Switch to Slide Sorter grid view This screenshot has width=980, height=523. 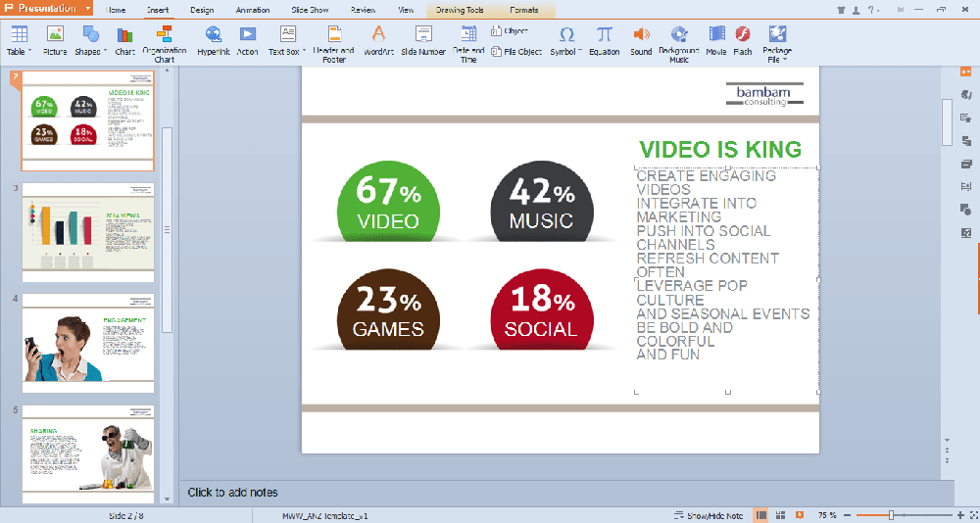tap(782, 515)
